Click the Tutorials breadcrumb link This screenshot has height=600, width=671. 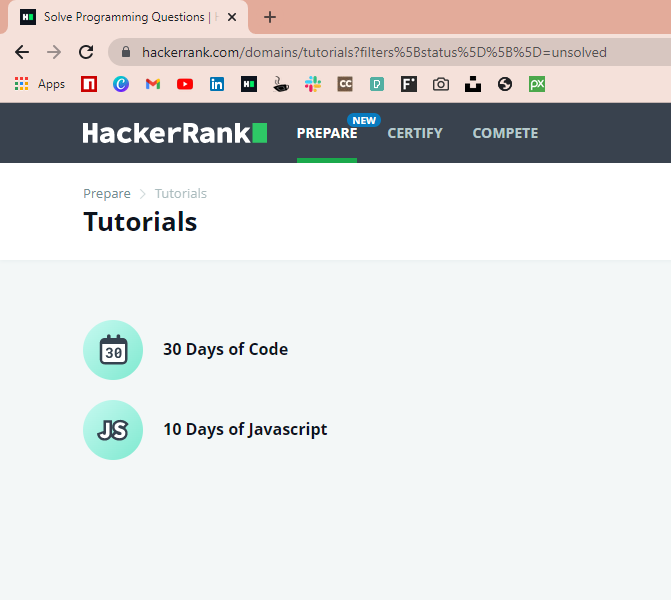coord(181,193)
